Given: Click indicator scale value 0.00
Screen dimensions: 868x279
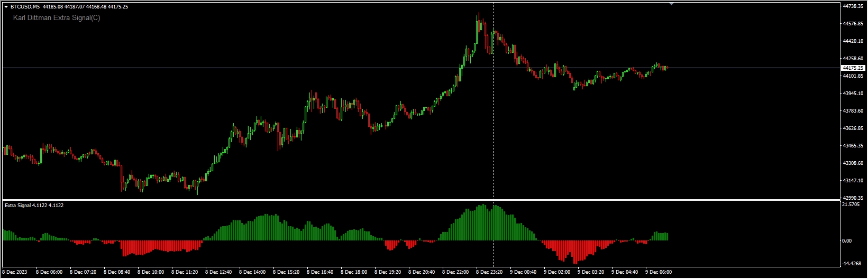Looking at the screenshot, I should point(847,241).
